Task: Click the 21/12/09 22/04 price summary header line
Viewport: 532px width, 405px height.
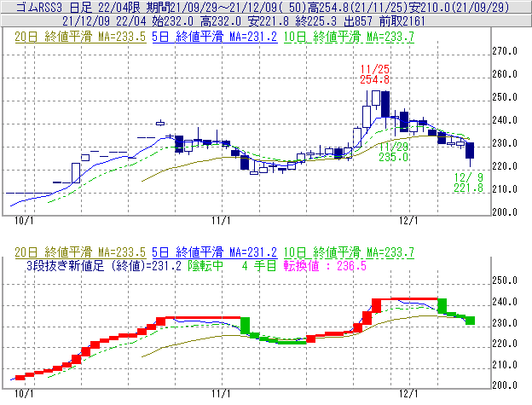Action: tap(244, 21)
